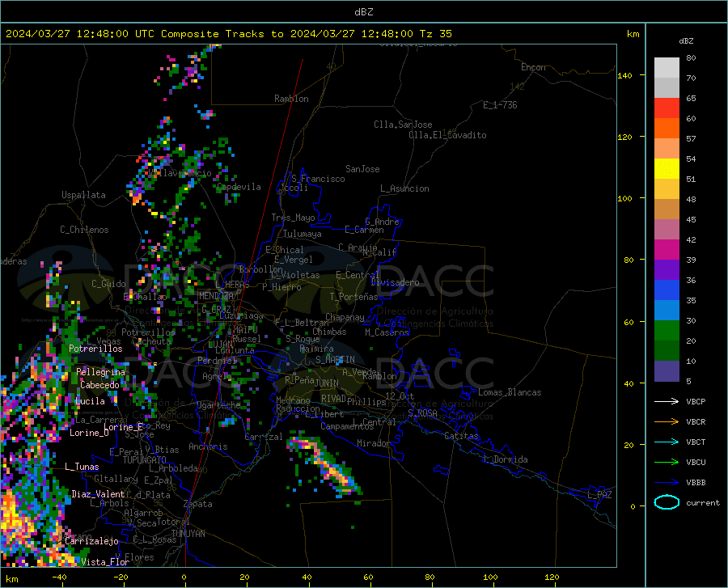
Task: Click the 'Lucila' map label
Action: click(x=90, y=401)
